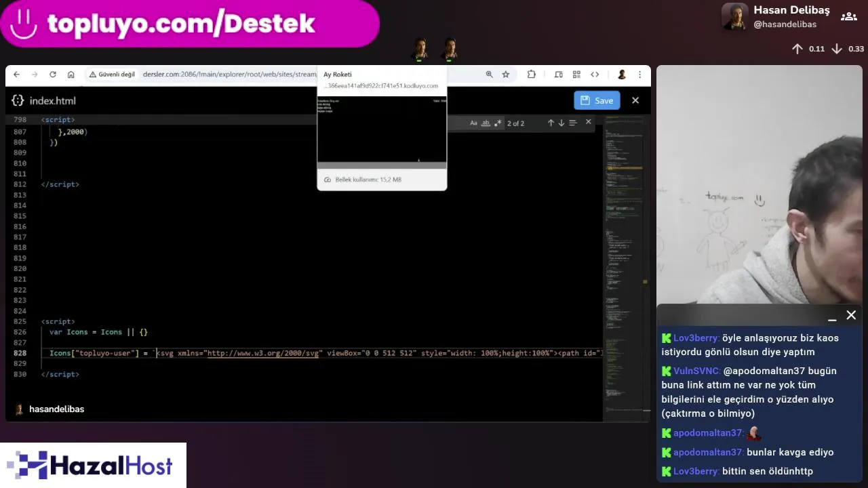Open the browser zoom magnifier icon
868x488 pixels.
click(489, 75)
